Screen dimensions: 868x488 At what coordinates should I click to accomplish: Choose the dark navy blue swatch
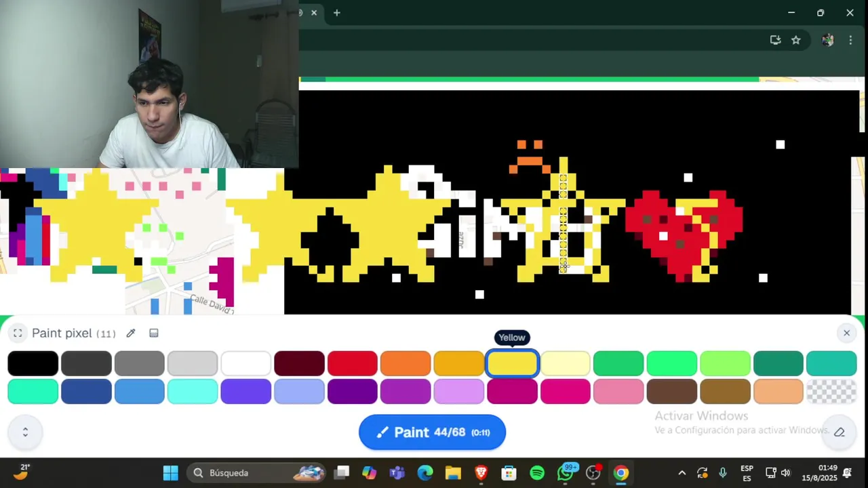86,392
